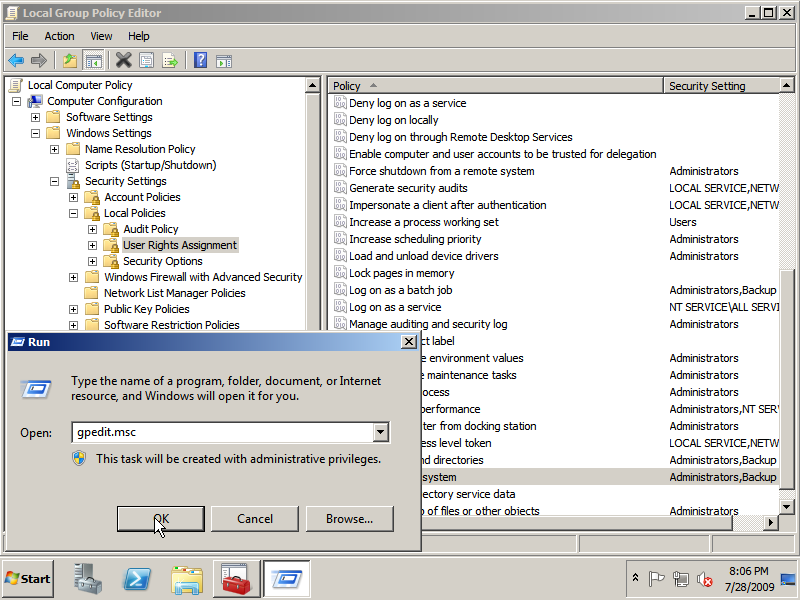Collapse the Windows Settings node

(35, 134)
